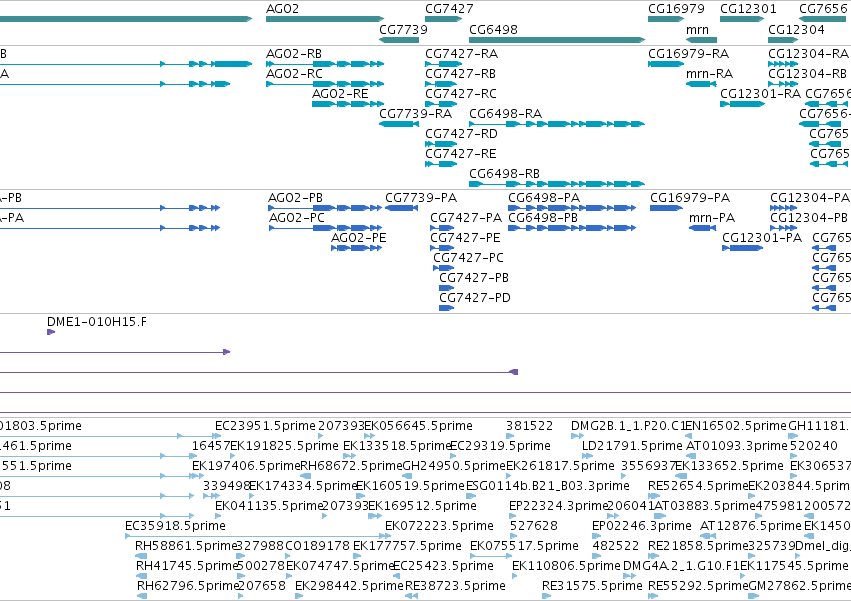
Task: Select the GH24950.5prime EST label
Action: (x=454, y=466)
